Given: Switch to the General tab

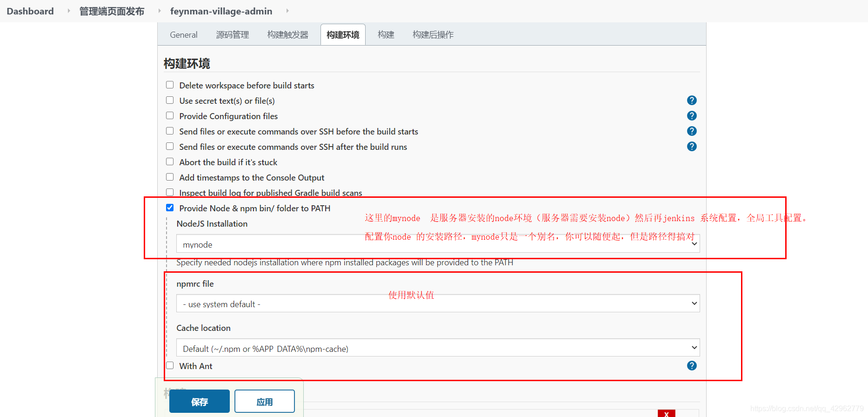Looking at the screenshot, I should [x=184, y=35].
